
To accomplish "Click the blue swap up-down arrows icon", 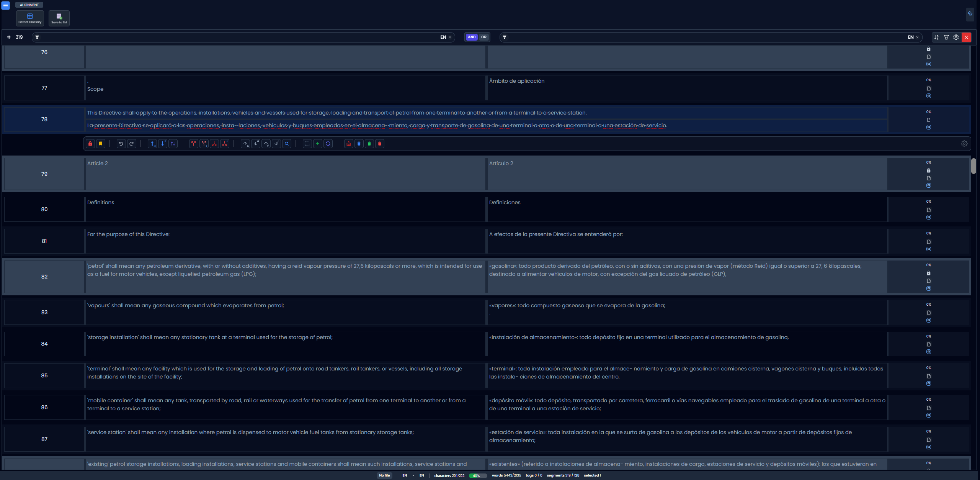I will click(x=173, y=144).
